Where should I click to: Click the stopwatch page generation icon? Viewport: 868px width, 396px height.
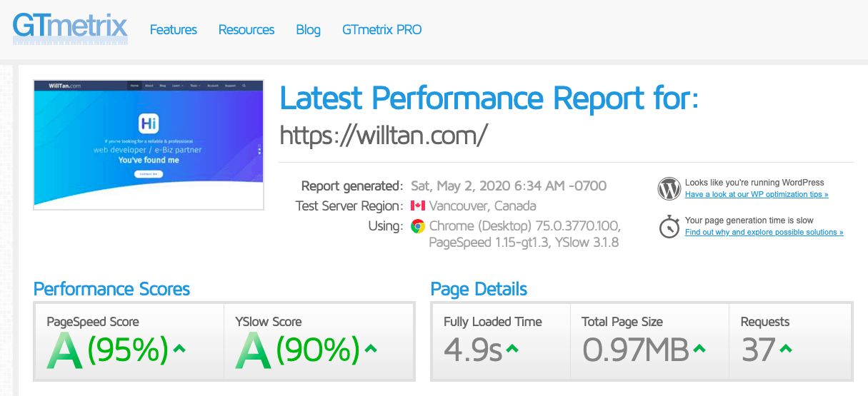coord(669,226)
